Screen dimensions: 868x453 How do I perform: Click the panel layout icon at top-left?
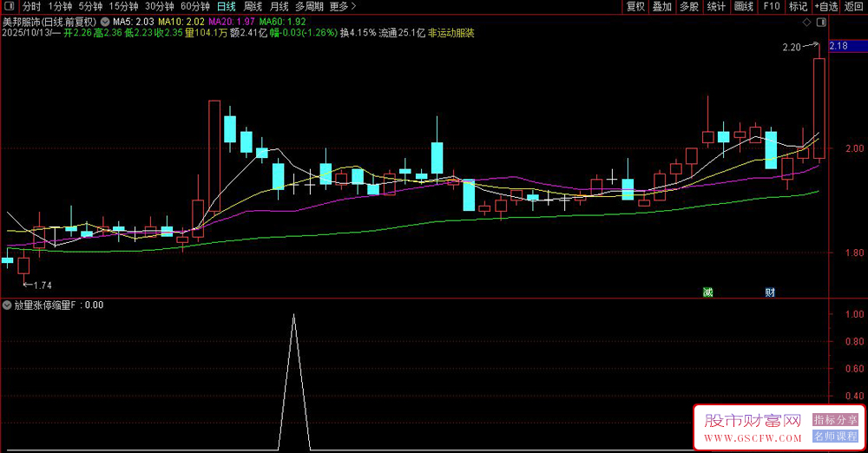coord(9,6)
